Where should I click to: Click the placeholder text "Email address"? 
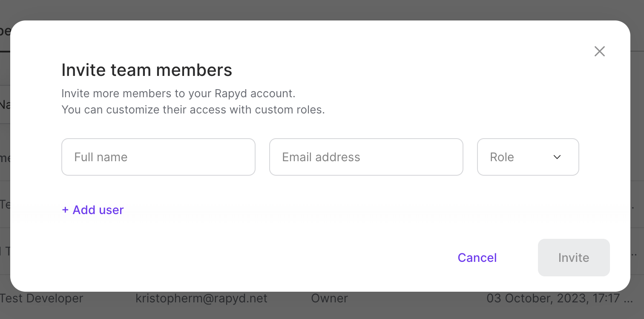pyautogui.click(x=321, y=157)
